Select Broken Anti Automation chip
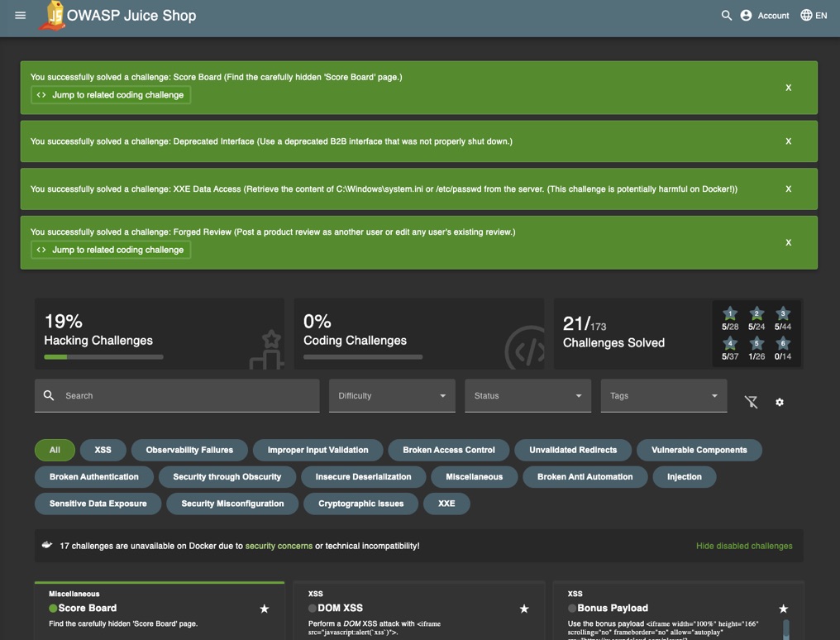Screen dimensions: 840x640 [585, 476]
